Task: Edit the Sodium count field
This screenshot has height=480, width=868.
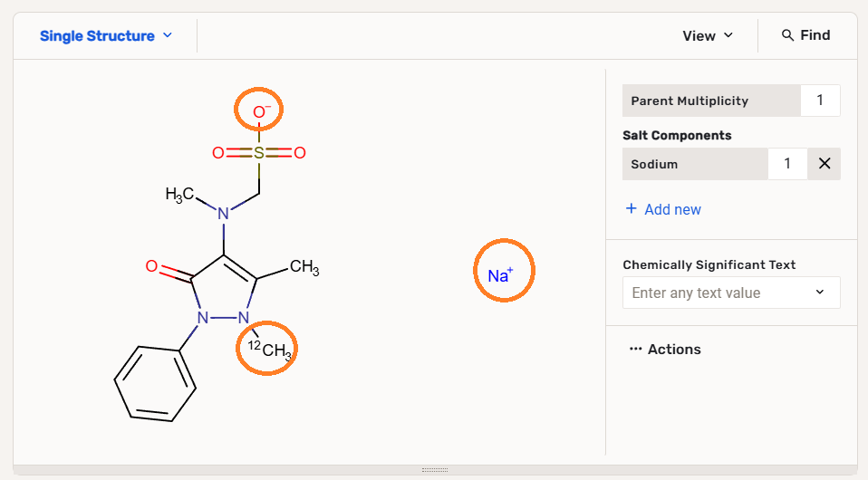Action: (786, 164)
